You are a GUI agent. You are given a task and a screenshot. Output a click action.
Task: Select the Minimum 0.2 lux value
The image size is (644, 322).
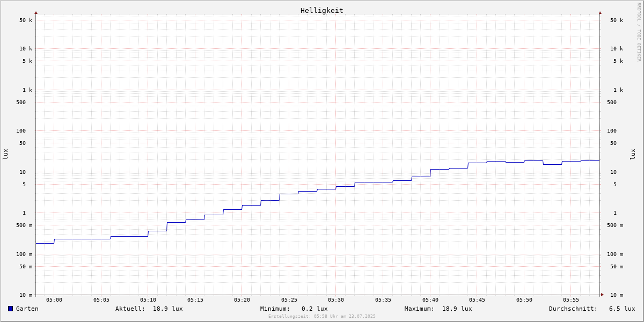click(x=314, y=309)
